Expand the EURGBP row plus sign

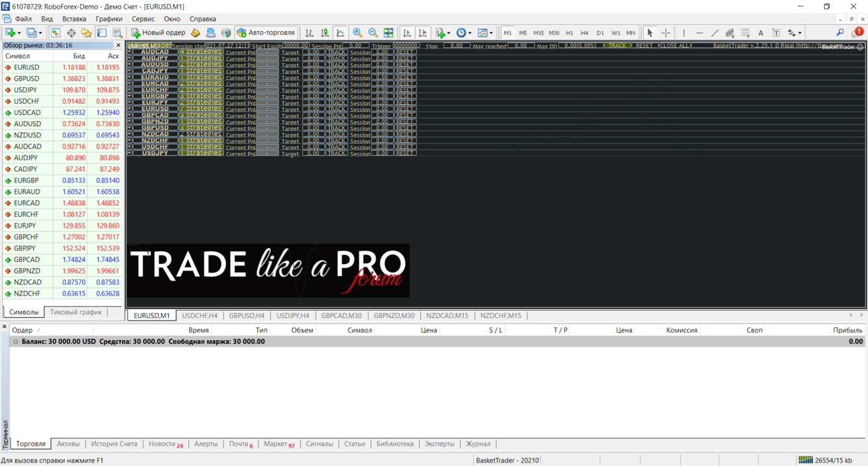[130, 96]
